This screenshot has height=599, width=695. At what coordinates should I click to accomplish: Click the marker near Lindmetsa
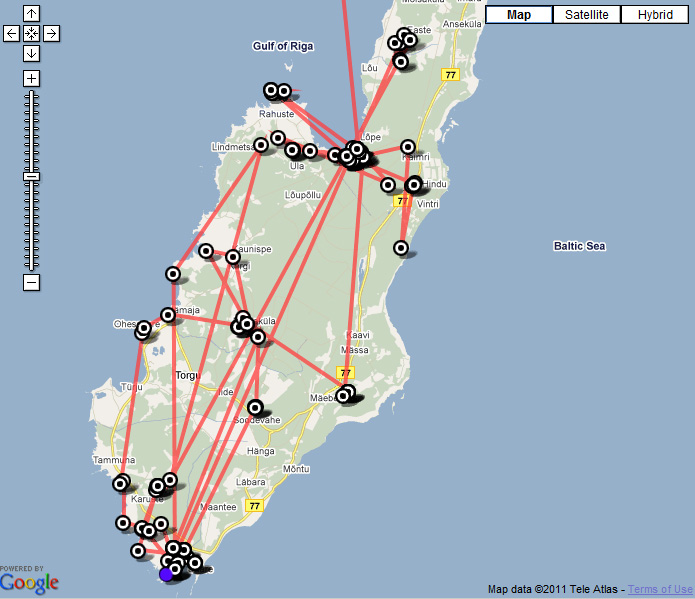pyautogui.click(x=261, y=145)
